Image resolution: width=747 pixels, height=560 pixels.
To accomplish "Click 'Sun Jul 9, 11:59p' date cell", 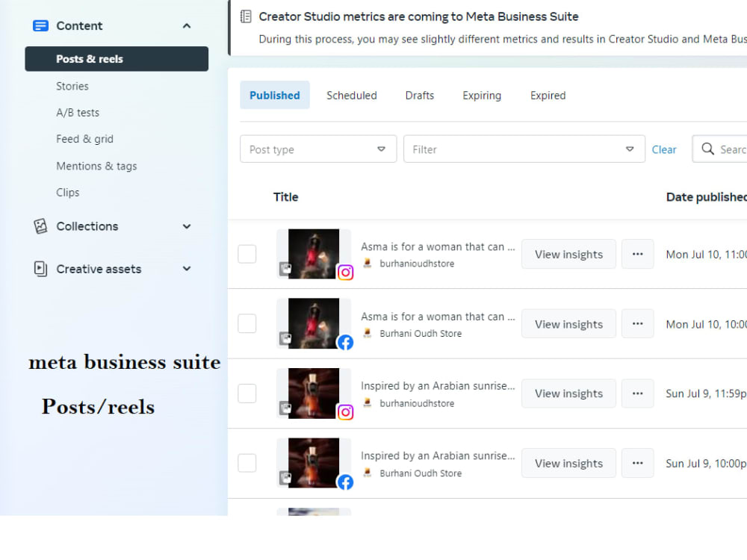I will 706,393.
